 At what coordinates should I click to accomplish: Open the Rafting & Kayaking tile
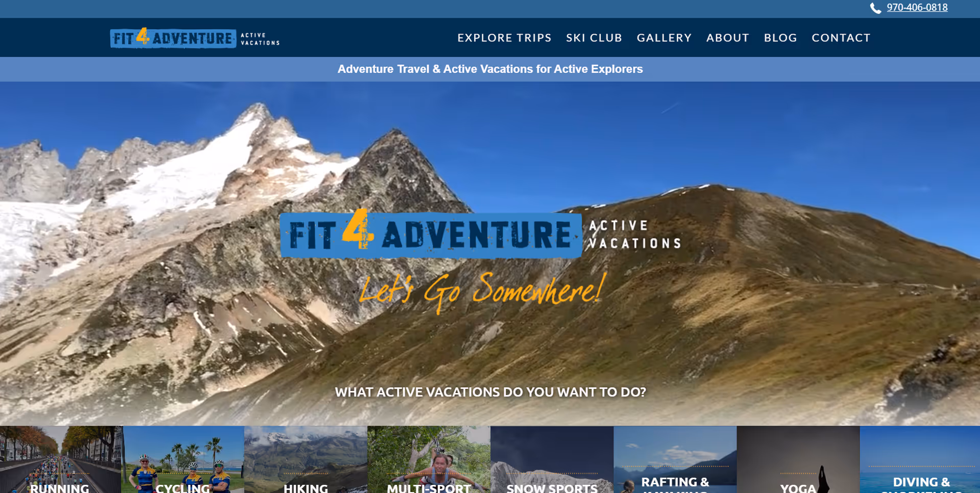pyautogui.click(x=675, y=459)
